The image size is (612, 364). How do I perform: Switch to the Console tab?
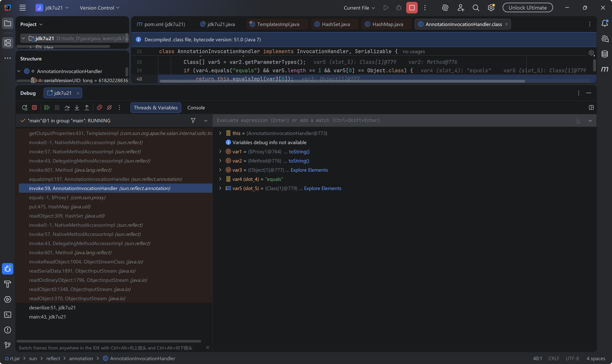[x=196, y=107]
